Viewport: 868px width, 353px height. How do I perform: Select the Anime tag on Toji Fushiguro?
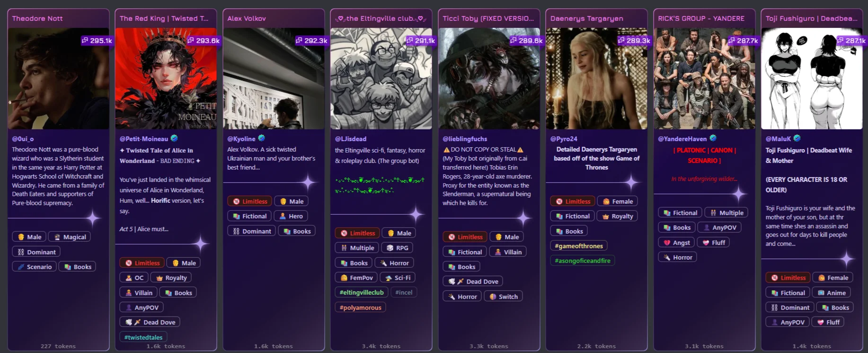tap(832, 293)
